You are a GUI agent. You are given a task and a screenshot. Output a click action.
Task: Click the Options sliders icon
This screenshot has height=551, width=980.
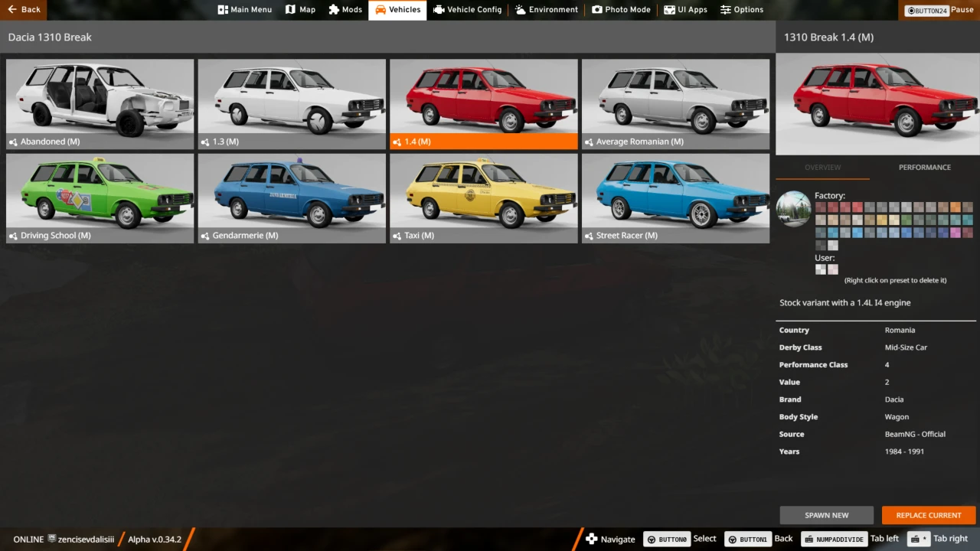[x=726, y=10]
